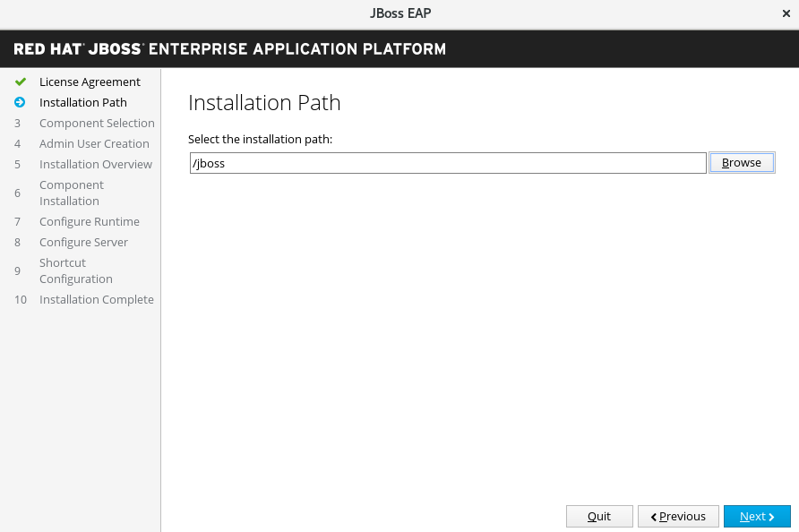The image size is (799, 532).
Task: Click the Next button
Action: click(757, 517)
